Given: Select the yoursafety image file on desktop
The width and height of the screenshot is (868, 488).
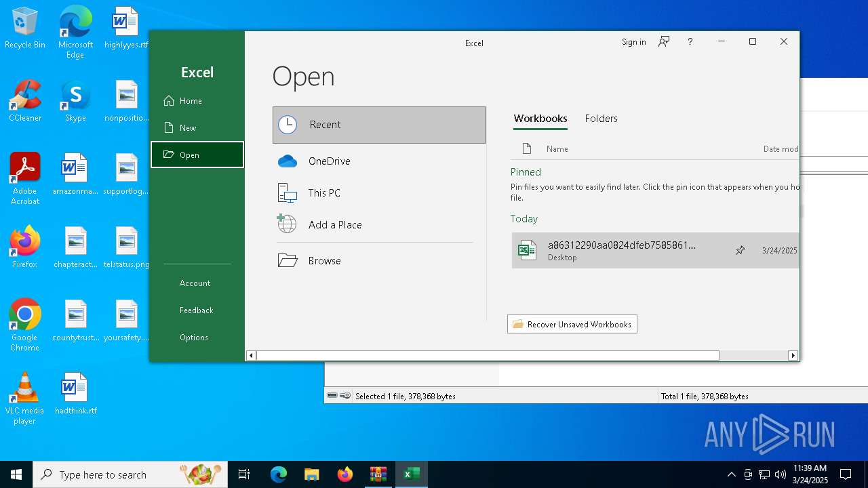Looking at the screenshot, I should [126, 321].
